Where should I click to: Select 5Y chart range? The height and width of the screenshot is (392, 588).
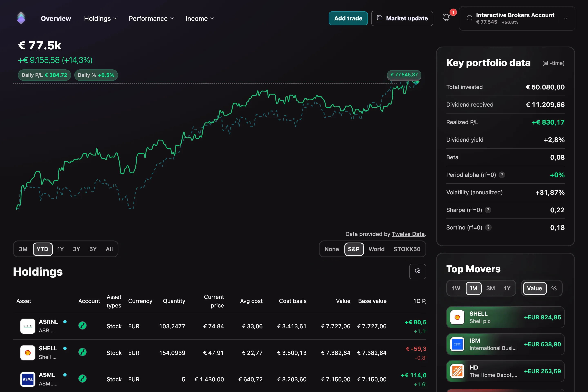93,249
